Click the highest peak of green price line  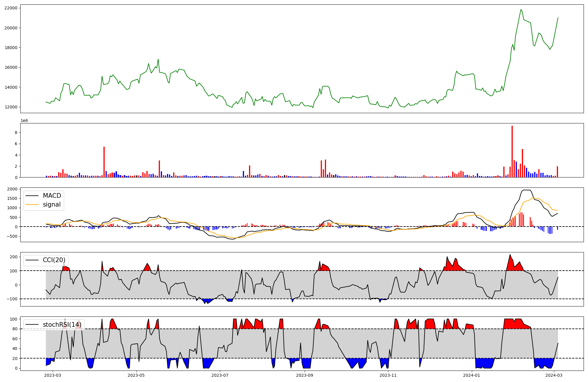coord(521,9)
